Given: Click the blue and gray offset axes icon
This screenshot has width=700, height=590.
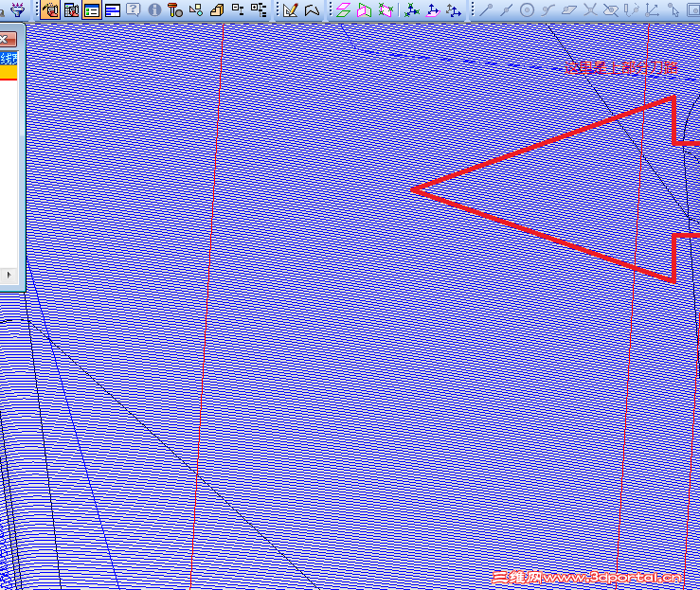Looking at the screenshot, I should tap(454, 9).
